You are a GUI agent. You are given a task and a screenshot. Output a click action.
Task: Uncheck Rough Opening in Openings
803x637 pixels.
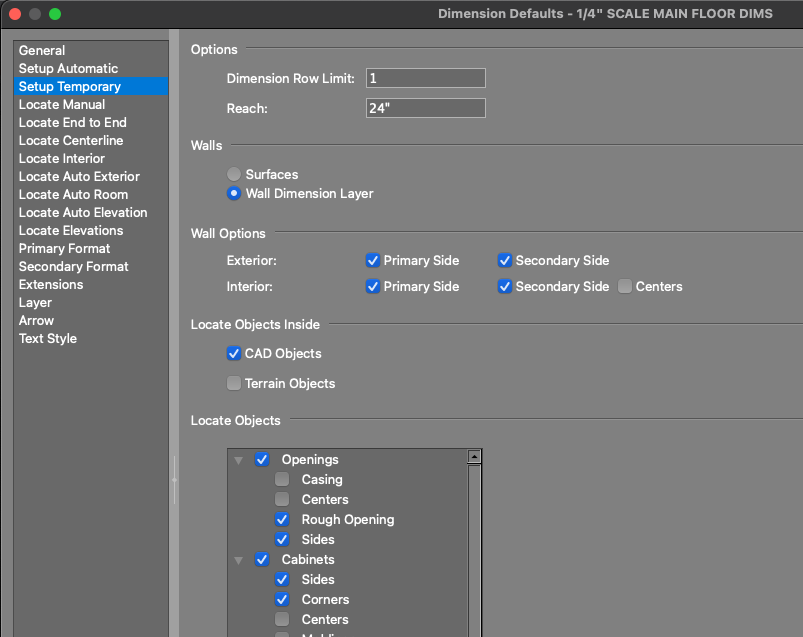283,520
